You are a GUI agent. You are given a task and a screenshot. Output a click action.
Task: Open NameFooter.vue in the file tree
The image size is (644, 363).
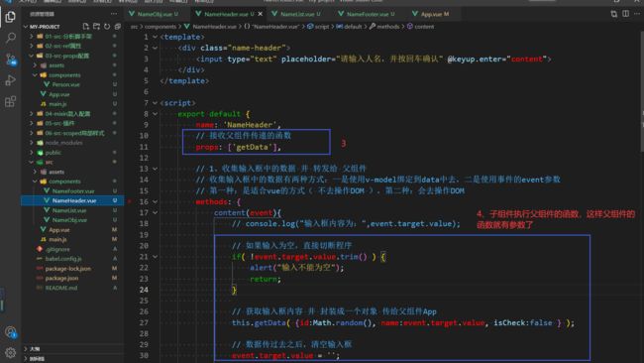pos(72,190)
